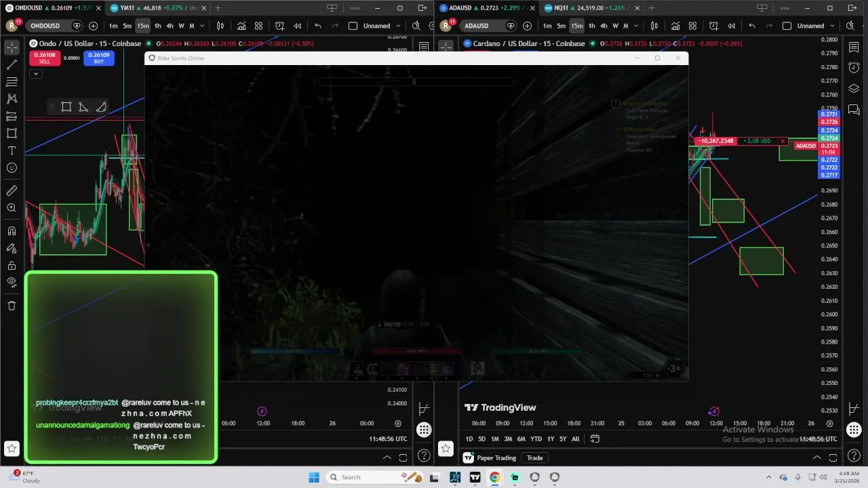868x488 pixels.
Task: Open the object tree layers in right sidebar
Action: tap(854, 89)
